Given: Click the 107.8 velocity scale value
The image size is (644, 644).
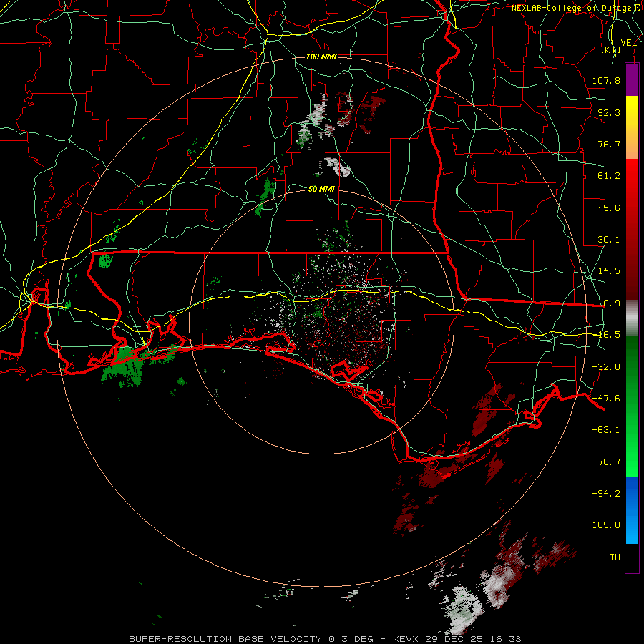Looking at the screenshot, I should click(x=606, y=80).
